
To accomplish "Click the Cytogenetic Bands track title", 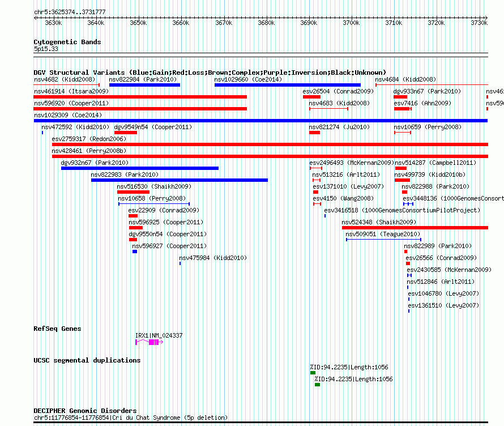I will coord(67,42).
